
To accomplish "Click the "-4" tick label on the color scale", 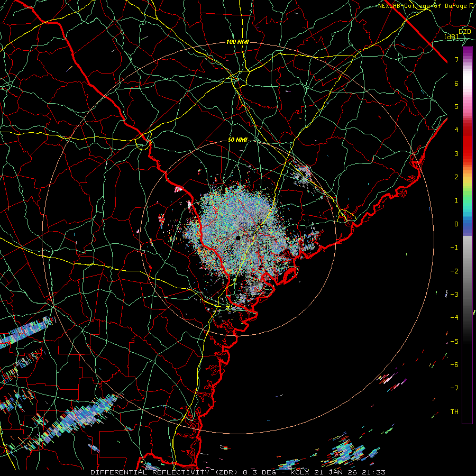I will point(454,318).
